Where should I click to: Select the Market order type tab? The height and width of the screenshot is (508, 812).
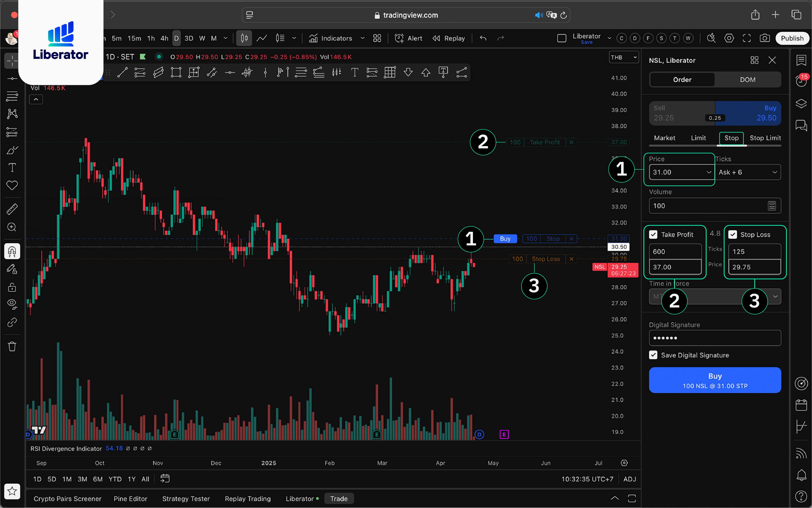(x=664, y=138)
